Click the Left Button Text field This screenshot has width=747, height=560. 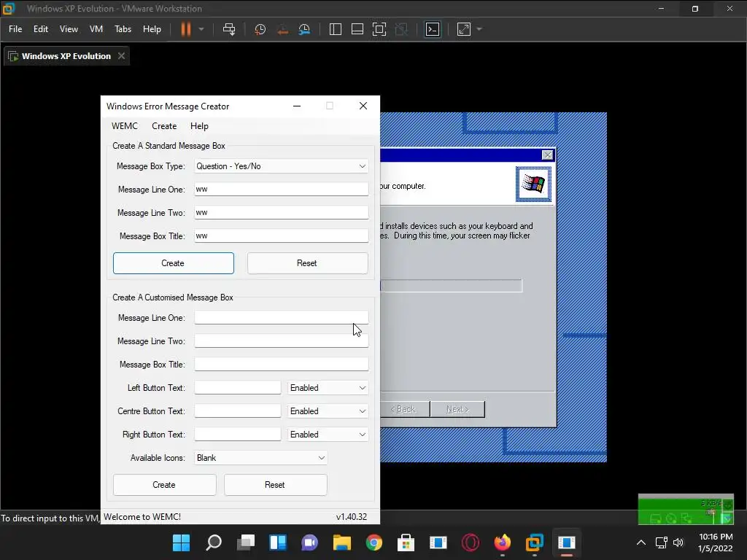pyautogui.click(x=237, y=388)
